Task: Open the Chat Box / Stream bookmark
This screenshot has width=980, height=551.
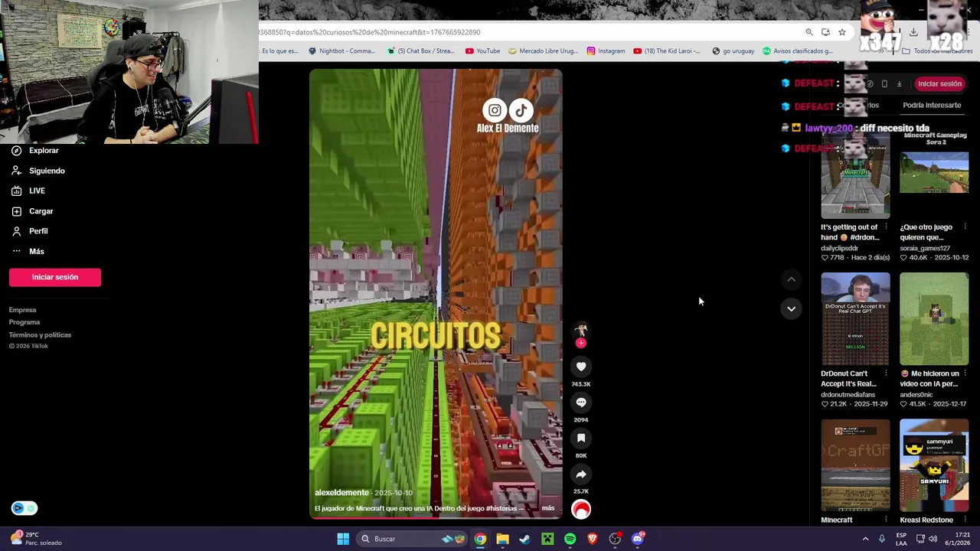Action: pyautogui.click(x=421, y=51)
